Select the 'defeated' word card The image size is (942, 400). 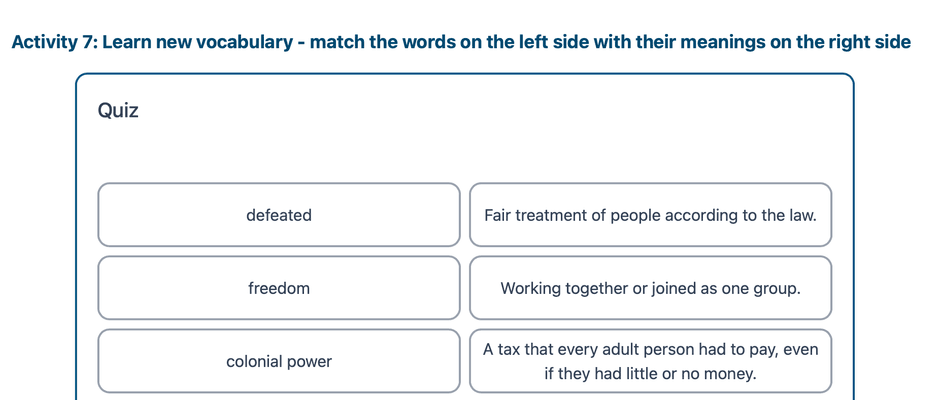click(279, 215)
